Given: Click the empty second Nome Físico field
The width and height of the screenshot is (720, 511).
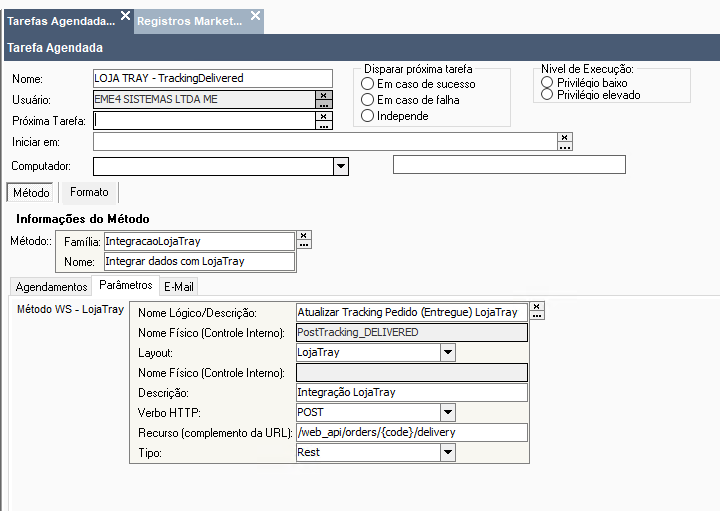Looking at the screenshot, I should 412,372.
